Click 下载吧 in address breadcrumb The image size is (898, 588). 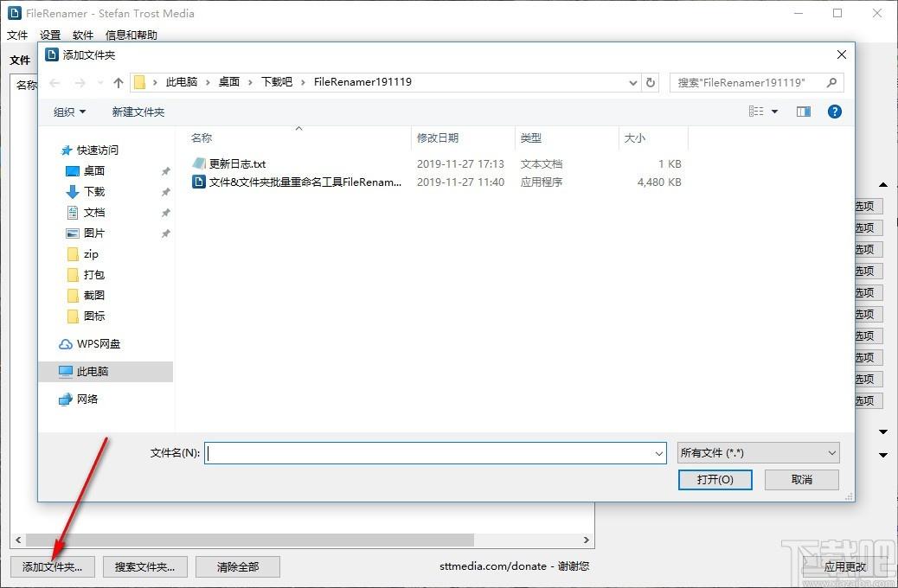pos(277,82)
